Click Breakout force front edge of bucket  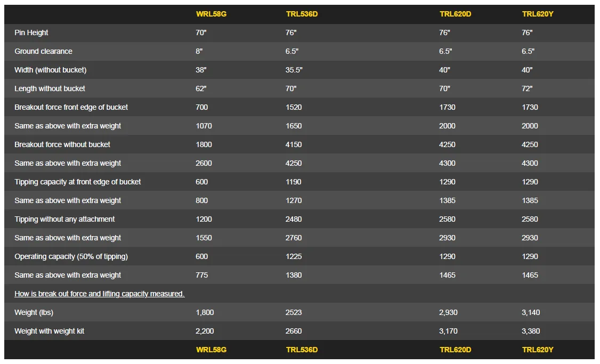(x=71, y=108)
